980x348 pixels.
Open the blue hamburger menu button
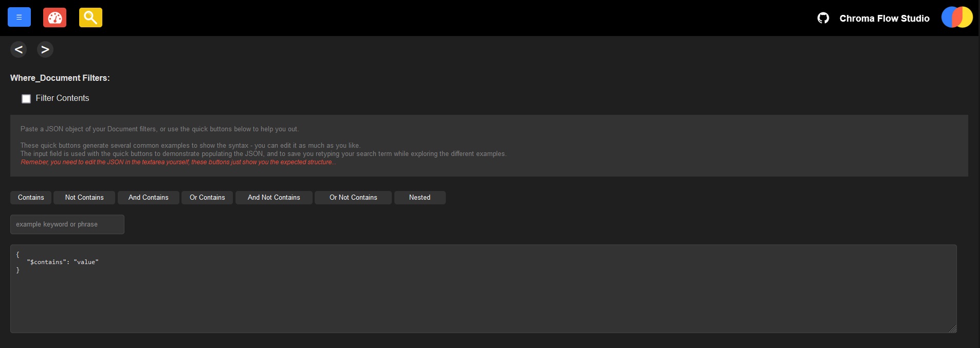point(19,18)
